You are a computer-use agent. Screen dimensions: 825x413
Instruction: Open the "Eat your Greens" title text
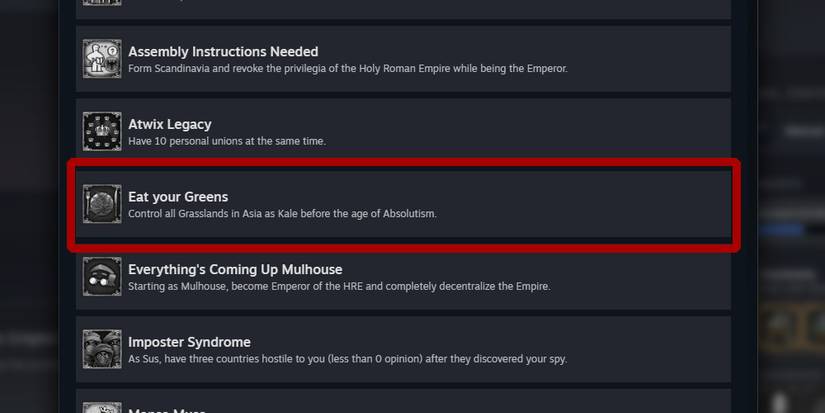coord(178,197)
